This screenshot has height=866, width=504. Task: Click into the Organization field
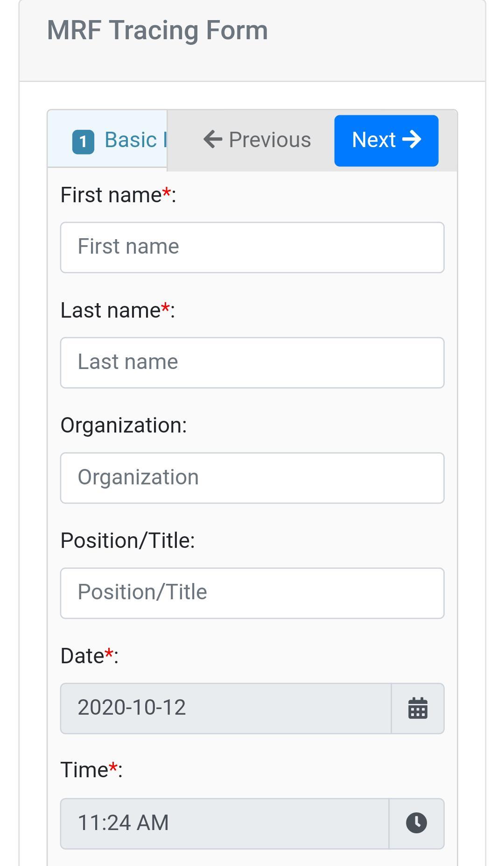pyautogui.click(x=252, y=478)
